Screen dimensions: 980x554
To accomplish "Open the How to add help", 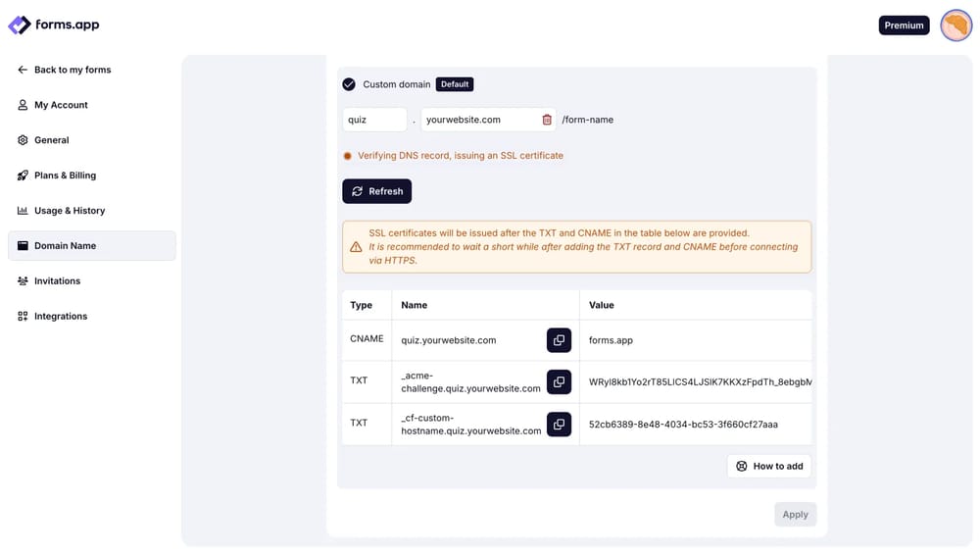I will point(769,466).
